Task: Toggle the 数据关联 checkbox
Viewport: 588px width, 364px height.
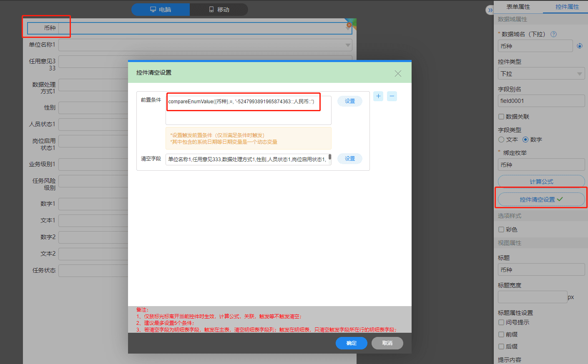Action: [x=501, y=117]
